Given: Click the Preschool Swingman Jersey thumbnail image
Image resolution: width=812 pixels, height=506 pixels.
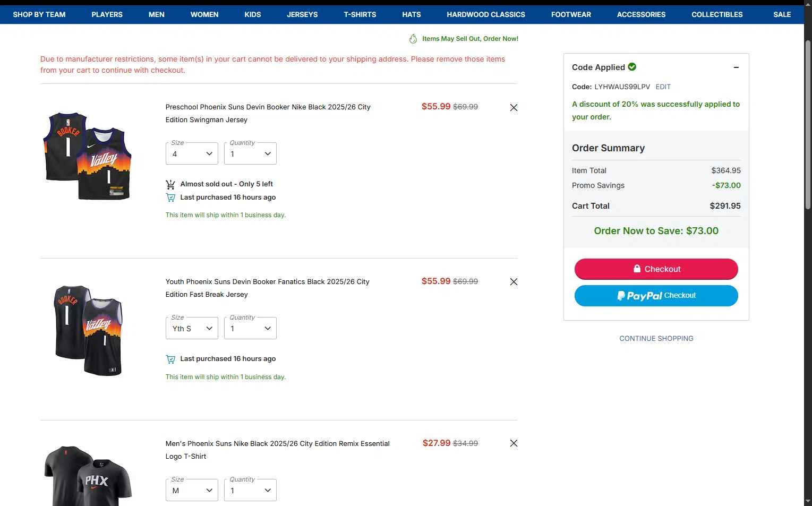Looking at the screenshot, I should [87, 156].
